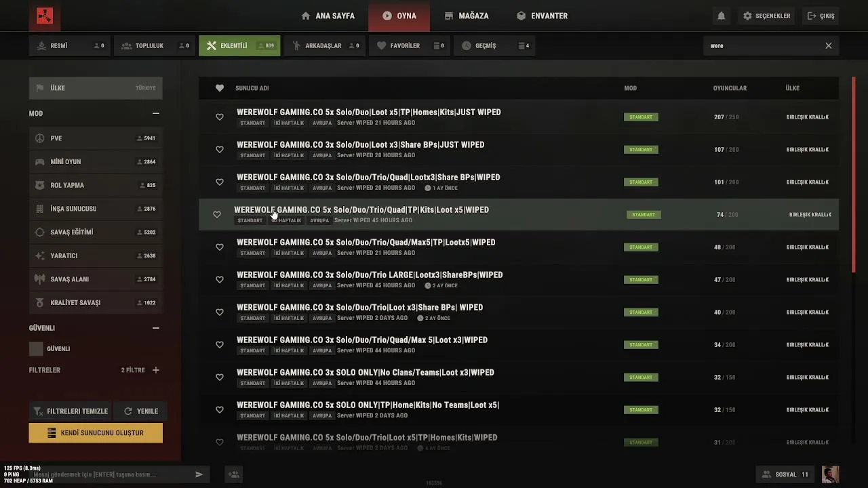
Task: Select the OYNA play tab
Action: click(x=399, y=16)
